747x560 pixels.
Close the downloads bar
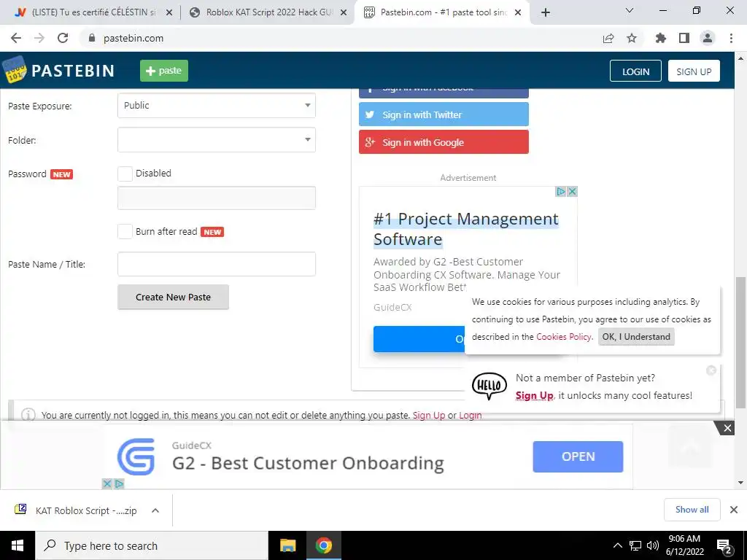[x=734, y=510]
